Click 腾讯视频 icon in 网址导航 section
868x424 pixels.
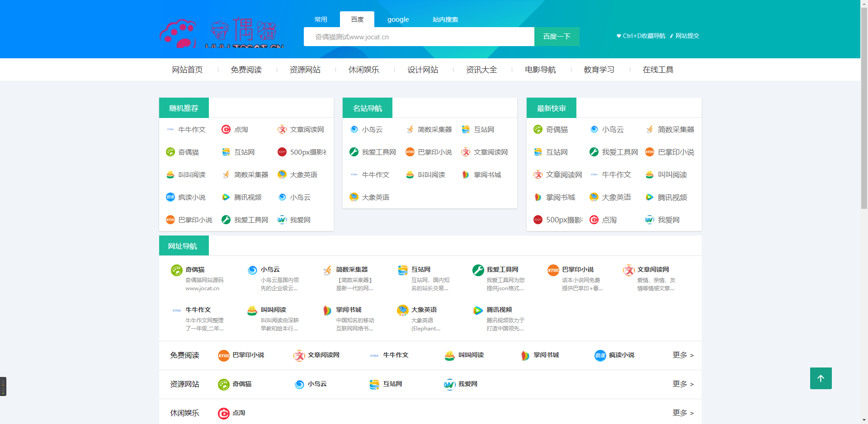[478, 311]
